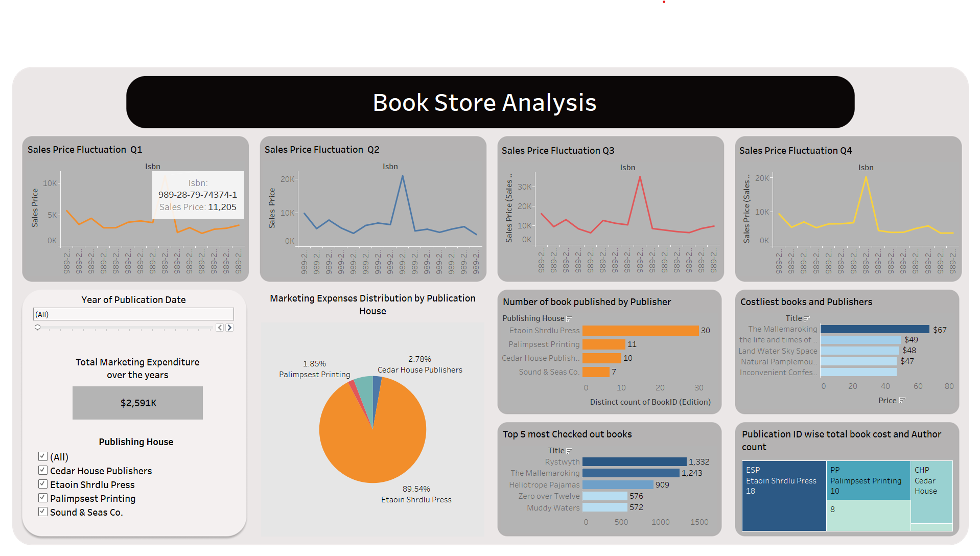980x556 pixels.
Task: Click sort icon beside Costliest books Title header
Action: tap(807, 318)
